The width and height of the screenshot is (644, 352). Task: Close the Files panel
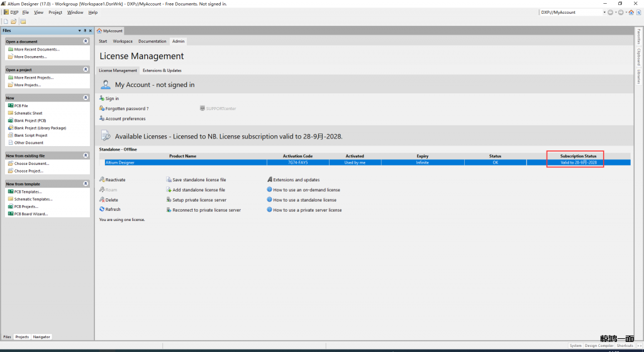[x=90, y=30]
